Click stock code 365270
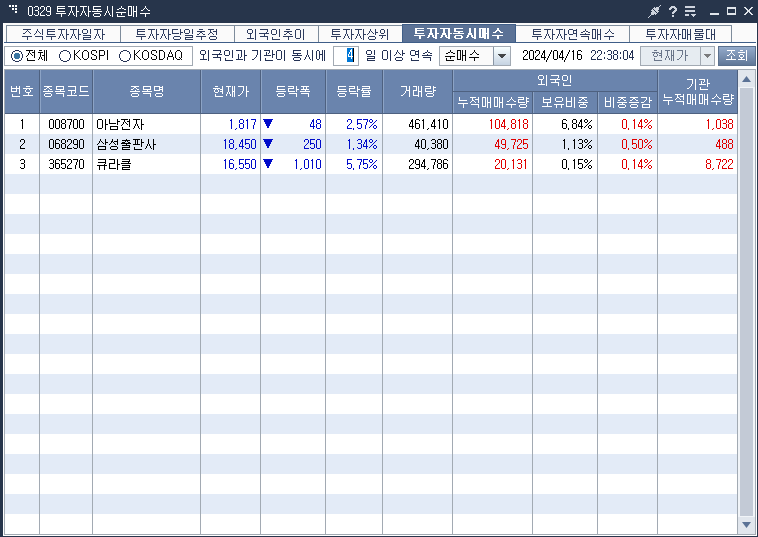 [x=66, y=164]
